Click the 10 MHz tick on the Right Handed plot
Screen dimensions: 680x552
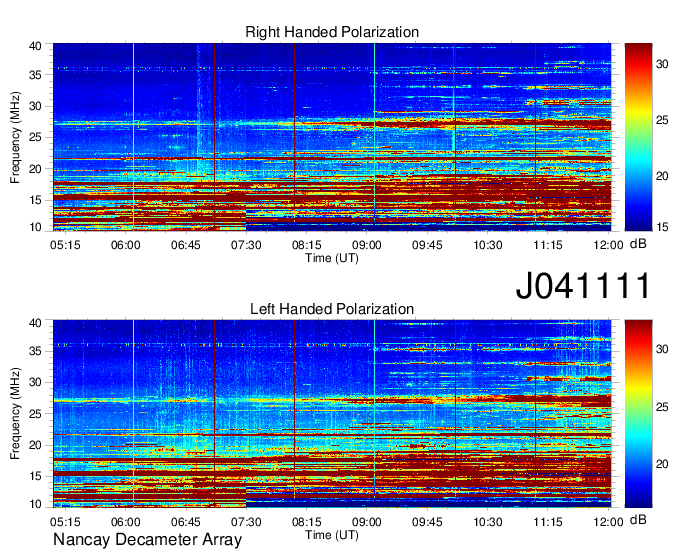(35, 227)
